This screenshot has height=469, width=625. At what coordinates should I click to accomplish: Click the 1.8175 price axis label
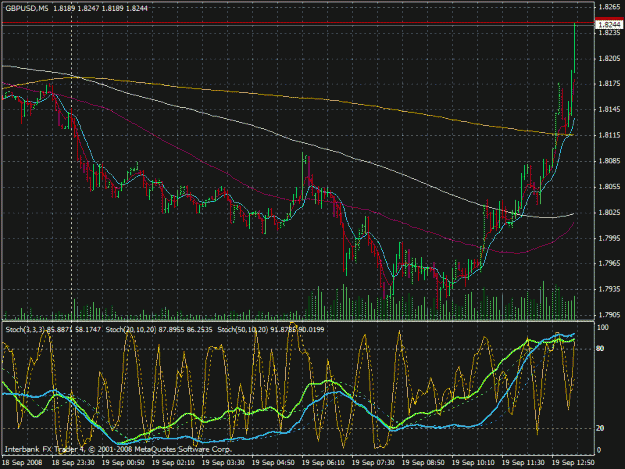tap(610, 84)
